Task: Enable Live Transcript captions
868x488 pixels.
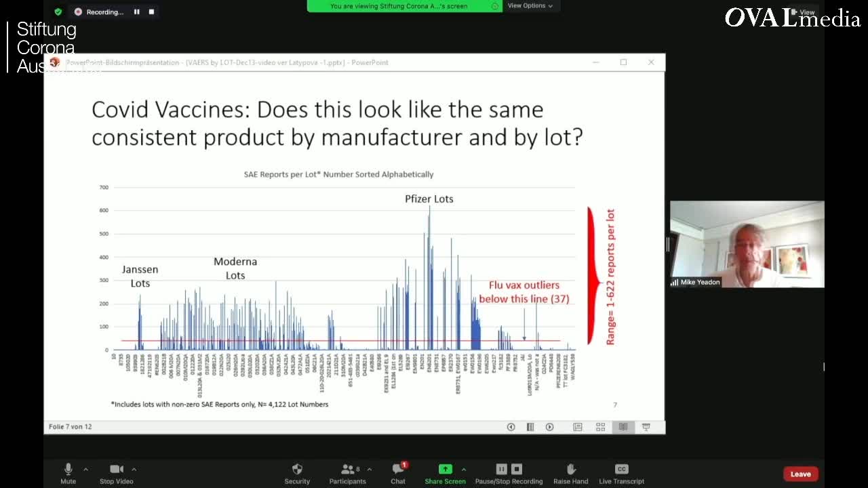Action: point(621,473)
